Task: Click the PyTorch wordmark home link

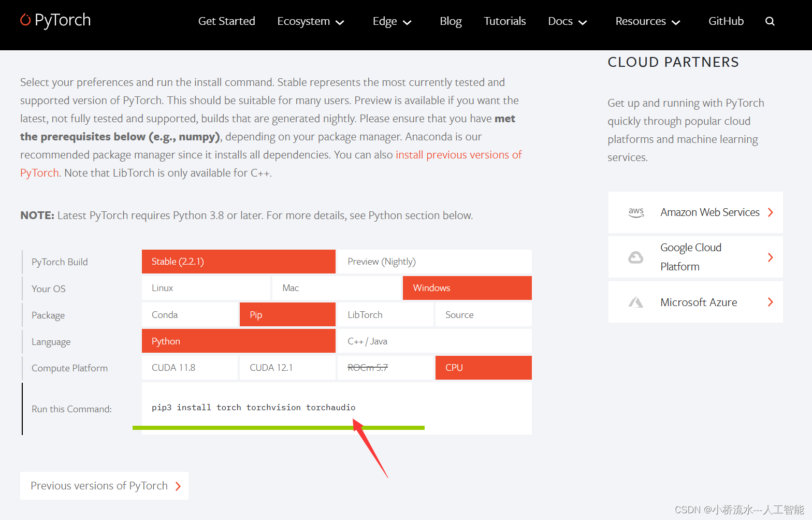Action: pos(63,20)
